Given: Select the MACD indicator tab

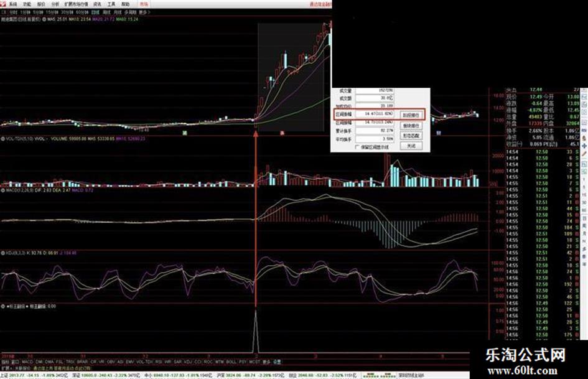Looking at the screenshot, I should [x=27, y=362].
